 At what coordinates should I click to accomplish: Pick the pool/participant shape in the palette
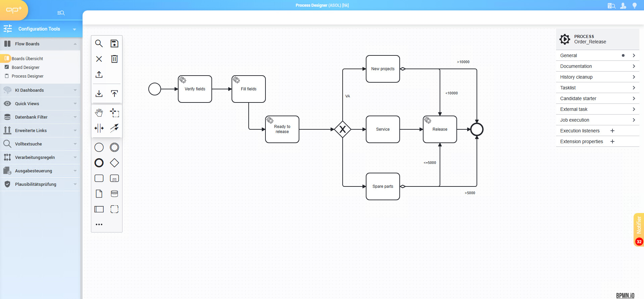point(99,209)
